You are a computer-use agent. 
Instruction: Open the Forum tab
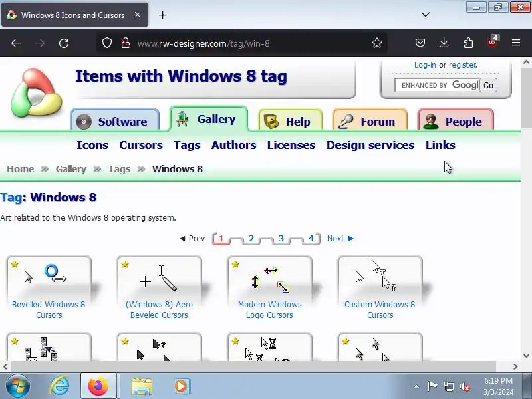tap(370, 120)
